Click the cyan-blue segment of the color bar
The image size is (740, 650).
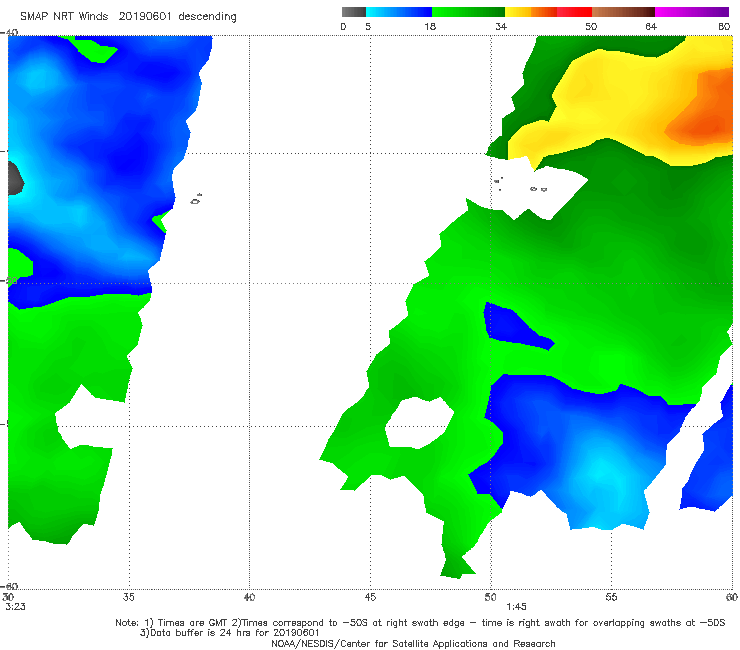(x=399, y=12)
